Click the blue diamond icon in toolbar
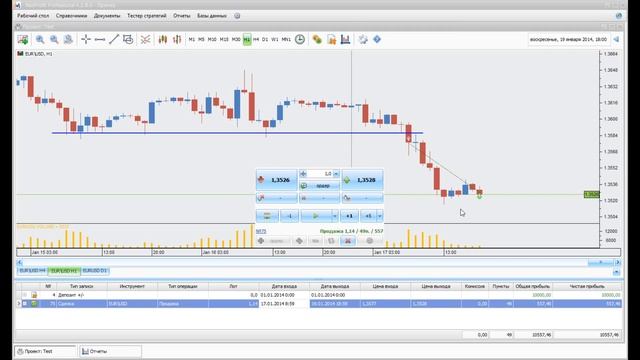The width and height of the screenshot is (640, 360). point(377,39)
